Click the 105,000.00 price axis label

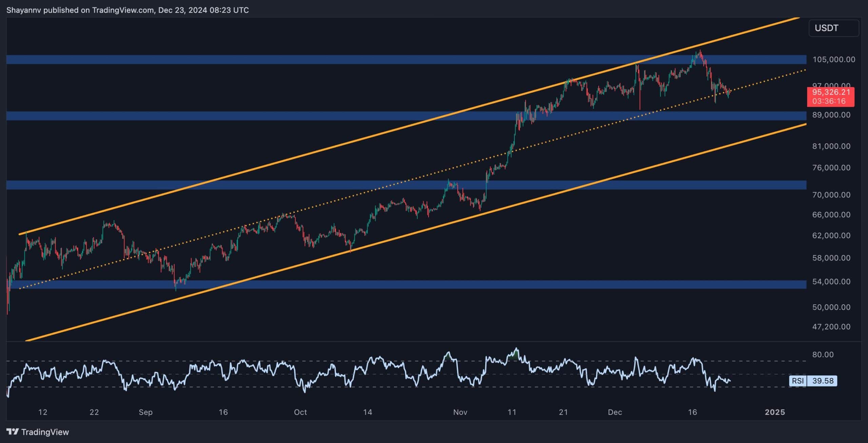(x=833, y=59)
